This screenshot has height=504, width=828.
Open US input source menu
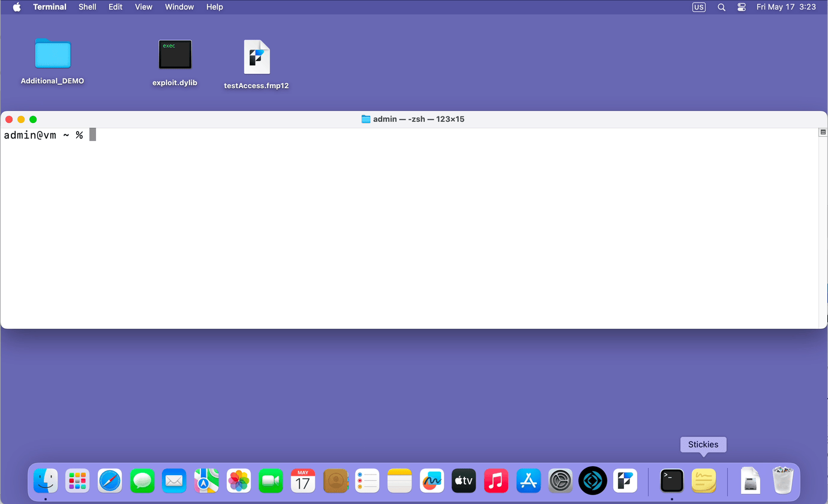click(698, 7)
